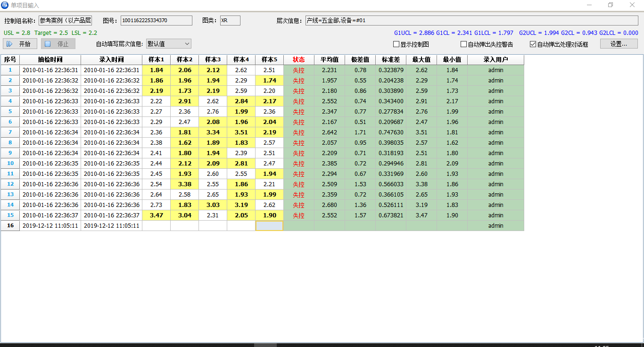644x347 pixels.
Task: Click the 失控 status in row 7
Action: (299, 132)
